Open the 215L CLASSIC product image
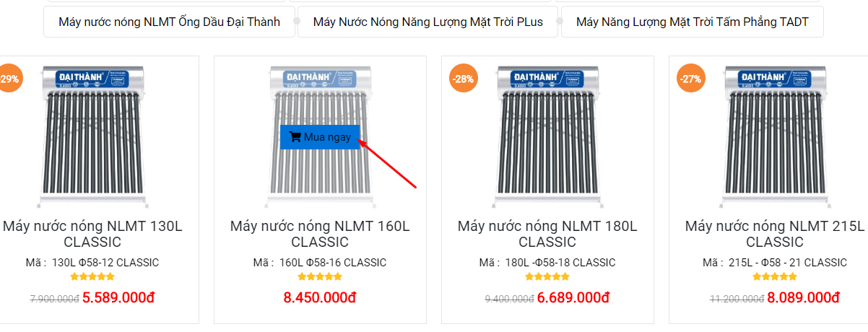The height and width of the screenshot is (332, 868). click(775, 134)
